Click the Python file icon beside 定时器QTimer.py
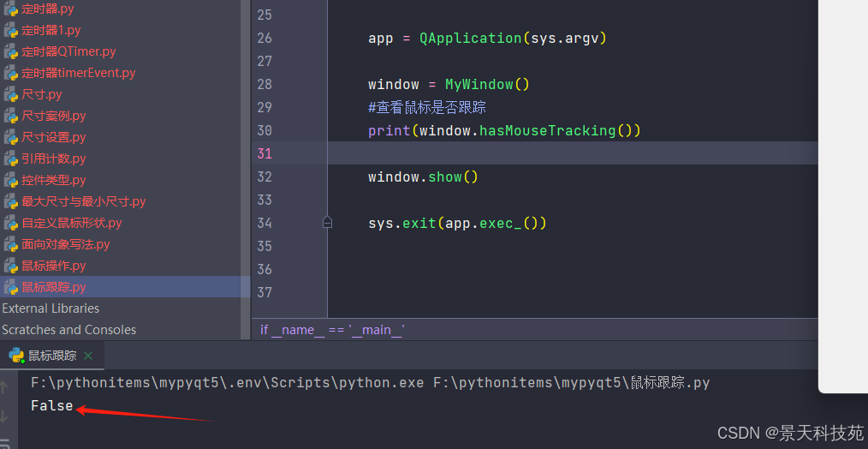Screen dimensions: 868x449 11,51
